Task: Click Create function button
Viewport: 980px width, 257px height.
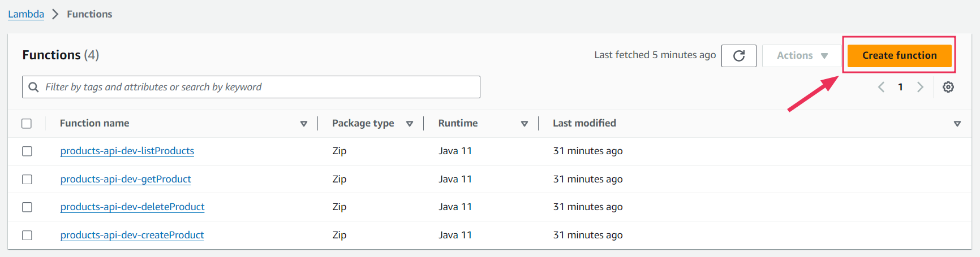Action: [899, 55]
